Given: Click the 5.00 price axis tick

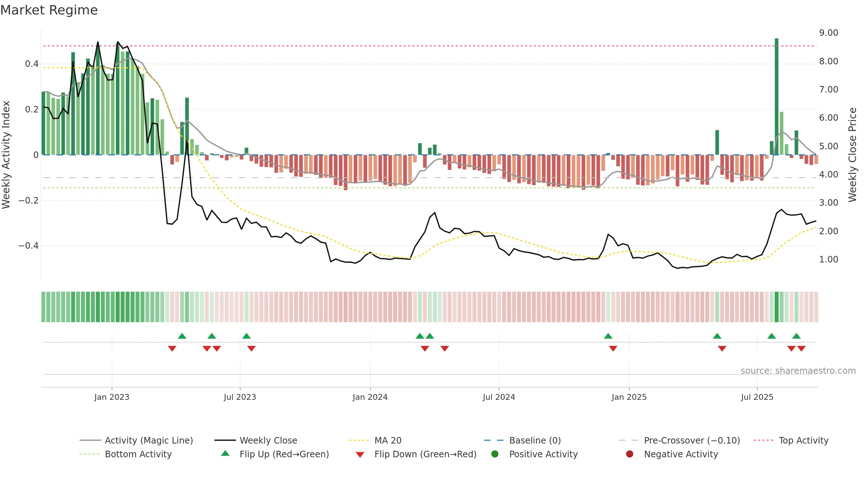Looking at the screenshot, I should [x=829, y=146].
